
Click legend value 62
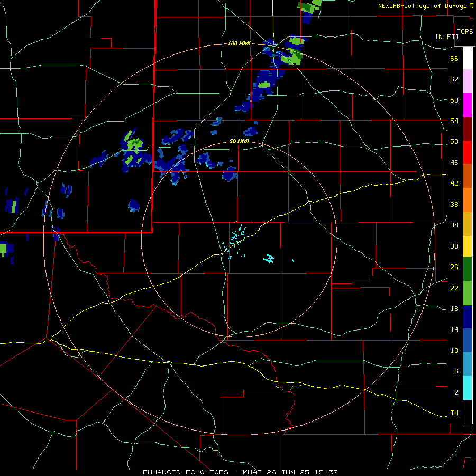pyautogui.click(x=454, y=79)
